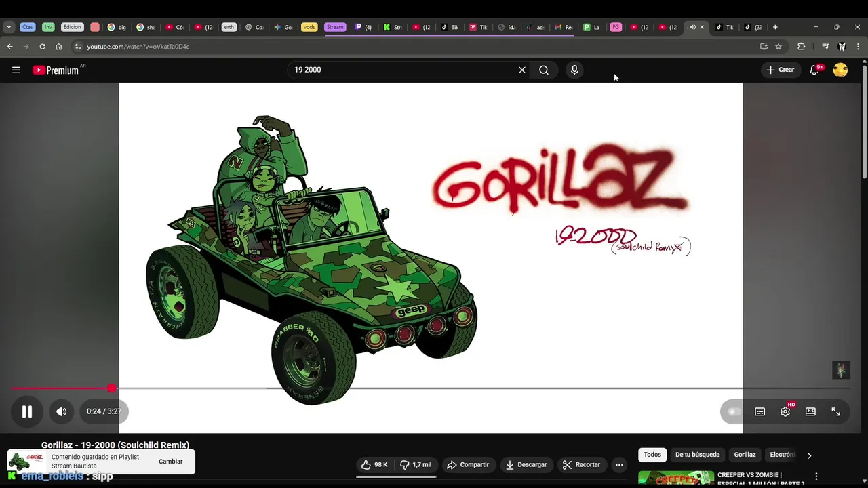Open the browser home page
868x488 pixels.
(x=58, y=47)
